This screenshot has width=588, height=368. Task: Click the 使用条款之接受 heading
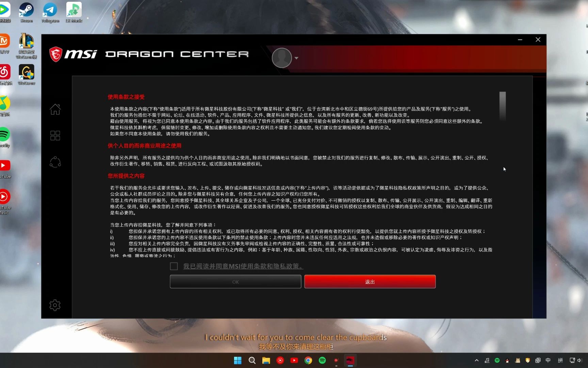126,97
